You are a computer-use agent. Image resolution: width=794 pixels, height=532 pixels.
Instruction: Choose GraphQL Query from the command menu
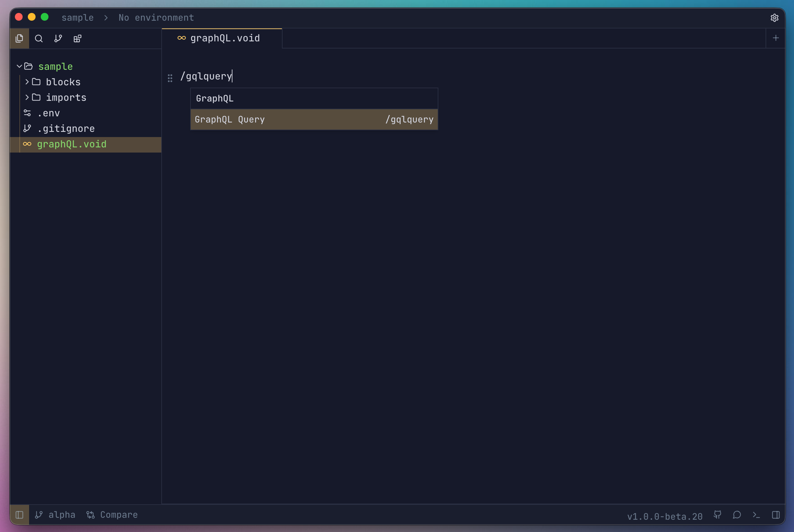pos(314,119)
